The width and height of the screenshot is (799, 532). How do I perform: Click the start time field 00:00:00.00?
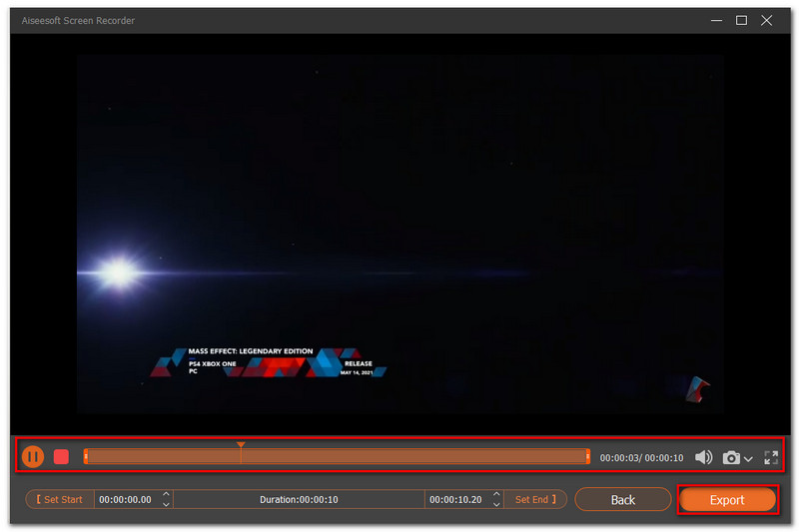coord(126,499)
